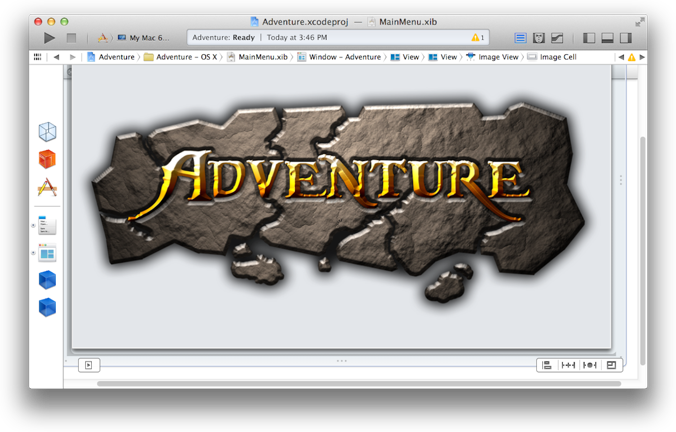Select the Adventure logo image view
Viewport: 676px width, 432px height.
(339, 203)
